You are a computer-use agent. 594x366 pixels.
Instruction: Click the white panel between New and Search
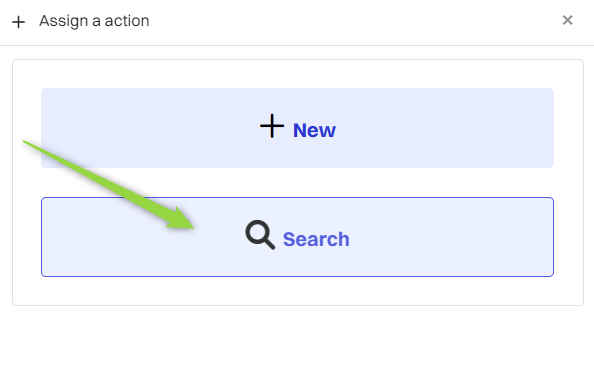point(297,182)
